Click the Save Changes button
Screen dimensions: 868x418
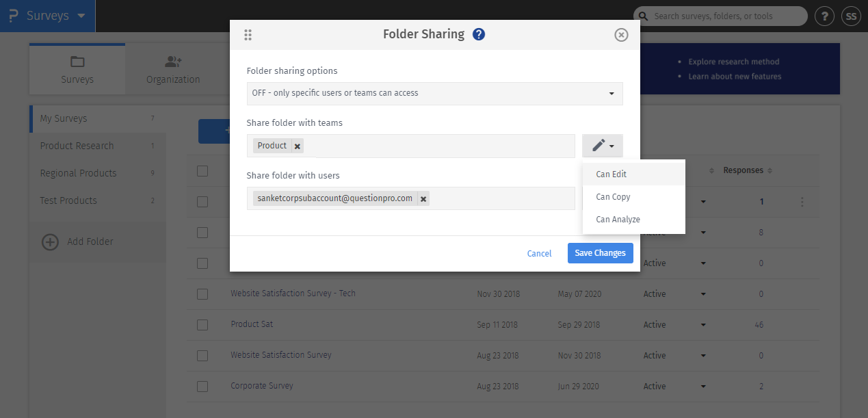point(600,253)
